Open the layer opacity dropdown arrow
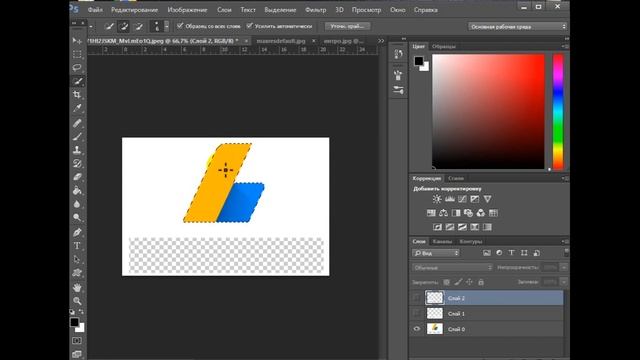Image resolution: width=640 pixels, height=360 pixels. tap(564, 267)
